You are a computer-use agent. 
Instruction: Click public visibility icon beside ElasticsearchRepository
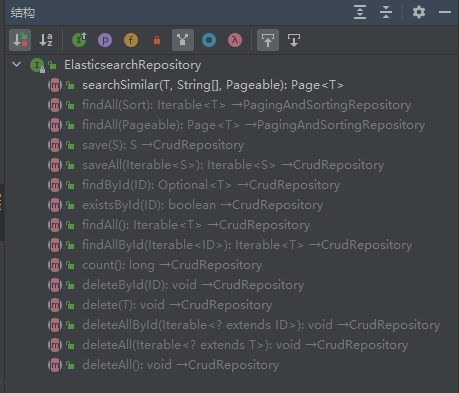tap(52, 65)
